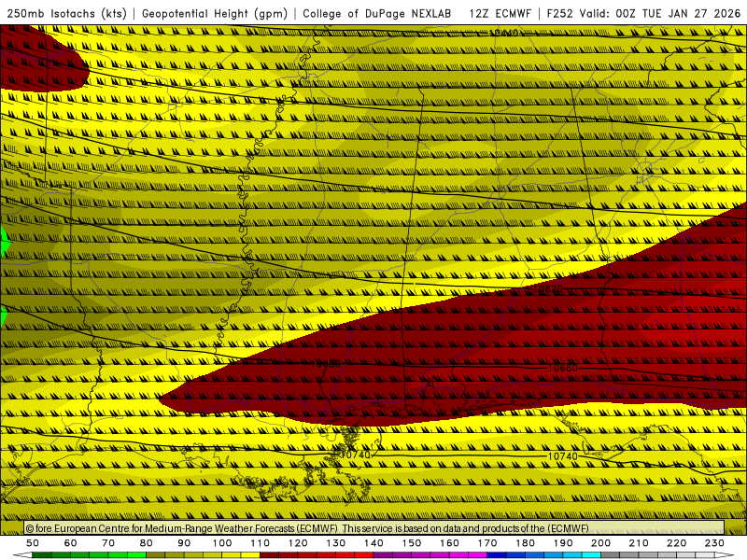Viewport: 747px width, 560px height.
Task: Click the 120 kts colorbar label
Action: tap(298, 543)
